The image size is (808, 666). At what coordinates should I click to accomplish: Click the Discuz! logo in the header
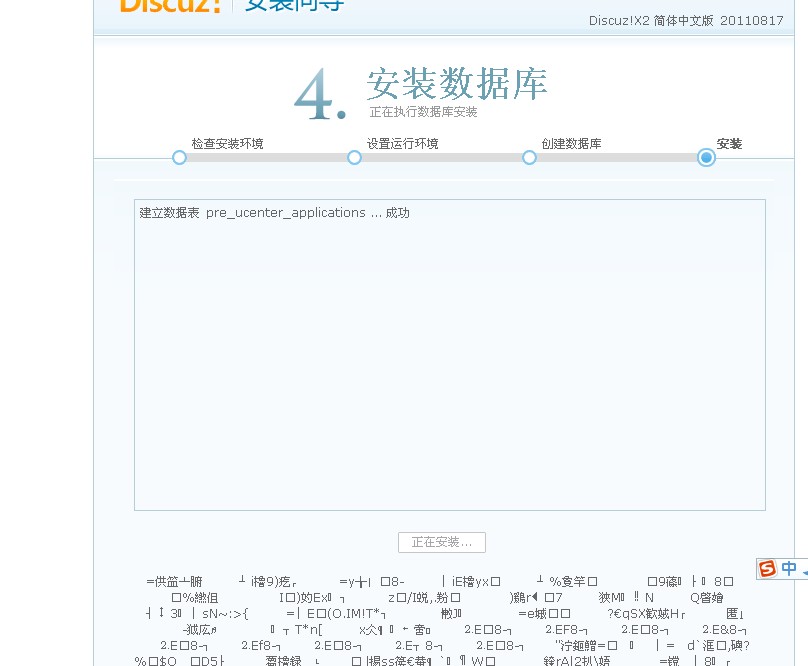coord(170,5)
